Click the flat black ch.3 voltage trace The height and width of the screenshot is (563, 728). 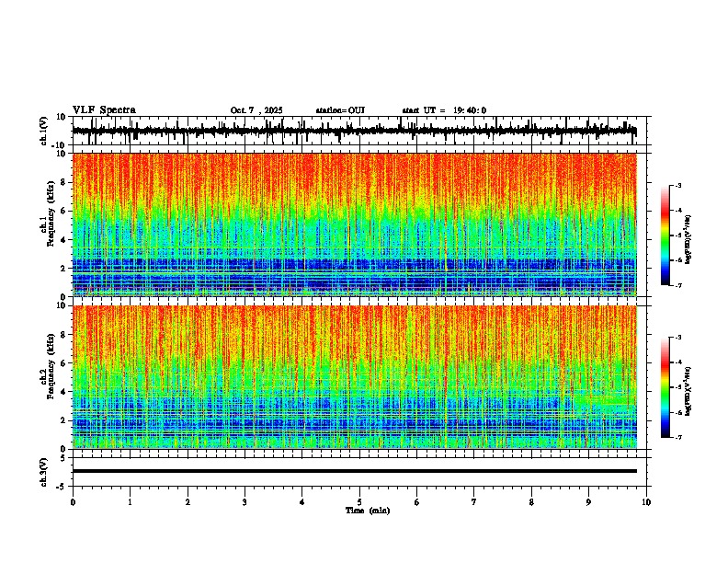(x=354, y=471)
